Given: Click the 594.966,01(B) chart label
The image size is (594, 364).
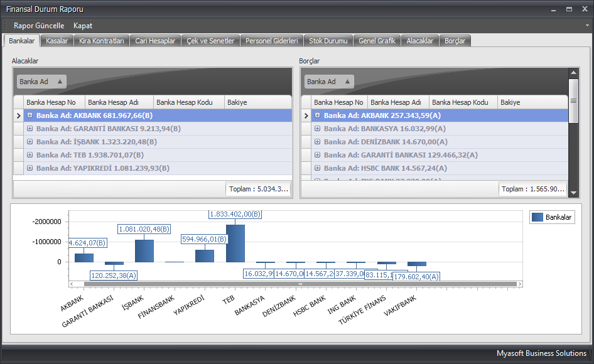Looking at the screenshot, I should click(204, 239).
